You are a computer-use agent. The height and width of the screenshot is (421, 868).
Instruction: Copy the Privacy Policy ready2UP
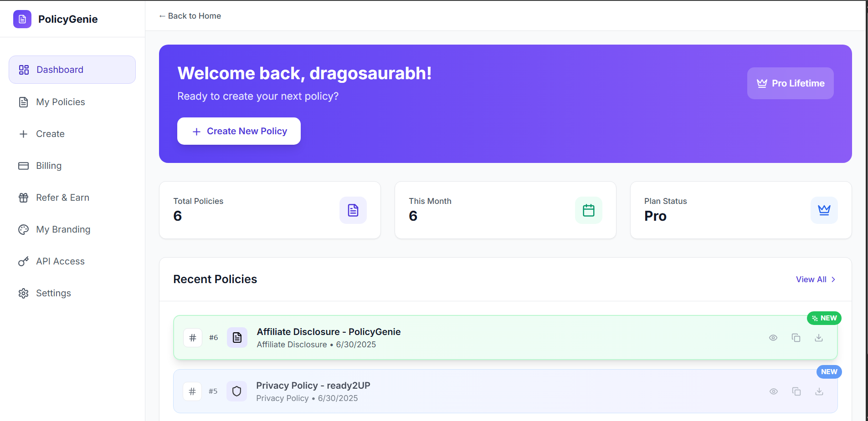point(796,391)
